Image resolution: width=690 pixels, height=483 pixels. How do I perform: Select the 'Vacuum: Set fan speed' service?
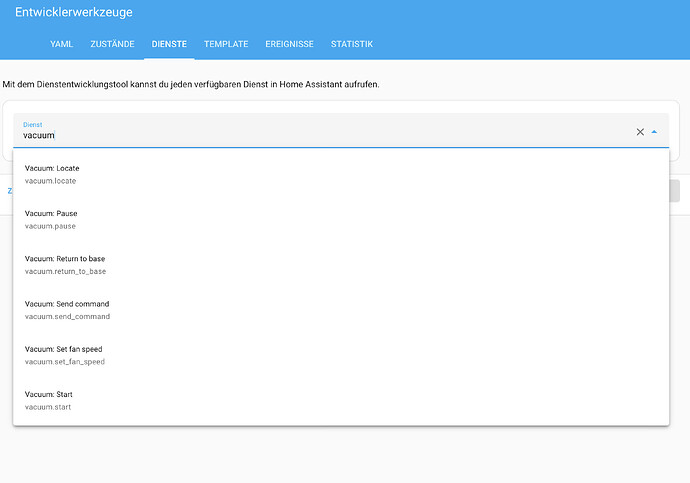341,355
